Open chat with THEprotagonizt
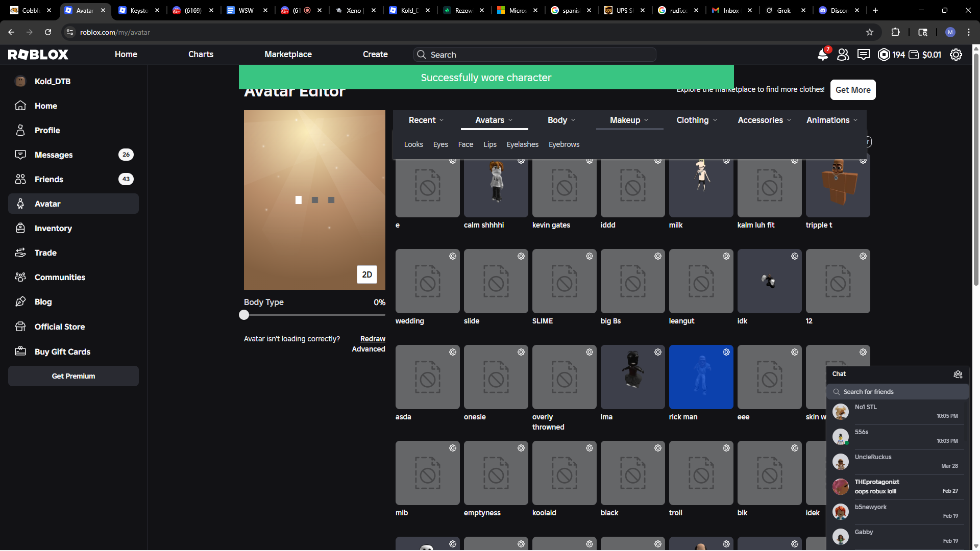This screenshot has height=551, width=980. pos(897,486)
